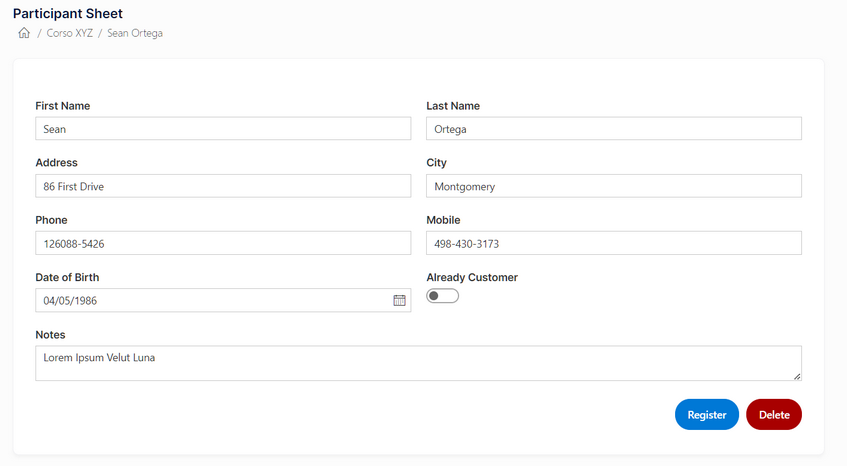Open the Corso XYZ breadcrumb link
Image resolution: width=847 pixels, height=466 pixels.
tap(70, 33)
